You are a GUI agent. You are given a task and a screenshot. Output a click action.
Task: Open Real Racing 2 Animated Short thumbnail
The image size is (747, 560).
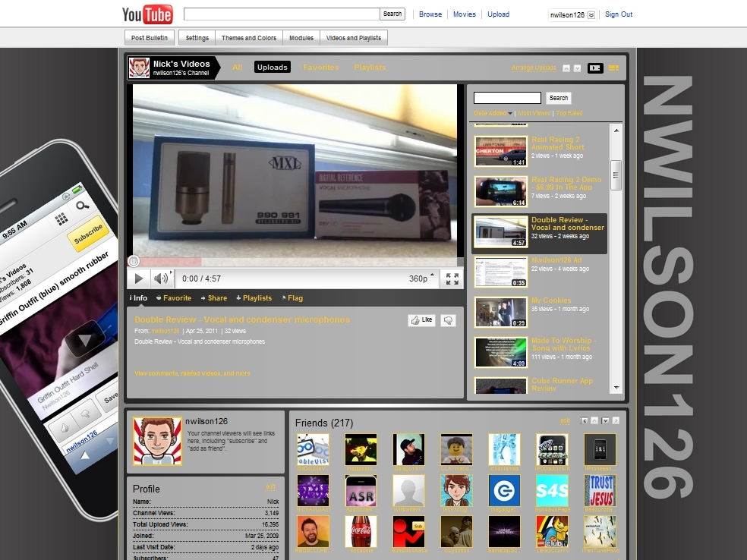pos(501,152)
